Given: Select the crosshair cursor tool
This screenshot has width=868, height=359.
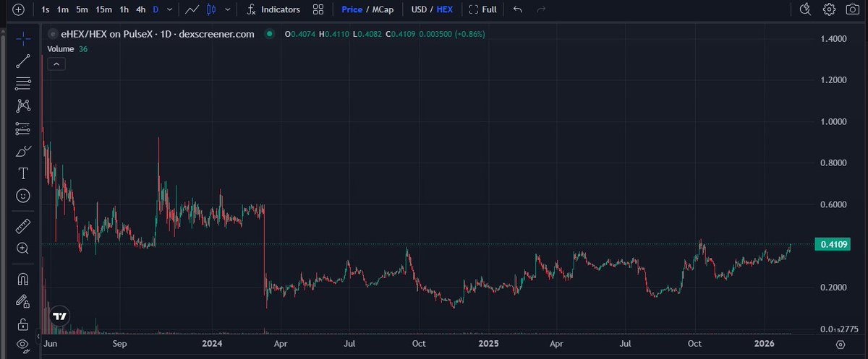Looking at the screenshot, I should 23,39.
